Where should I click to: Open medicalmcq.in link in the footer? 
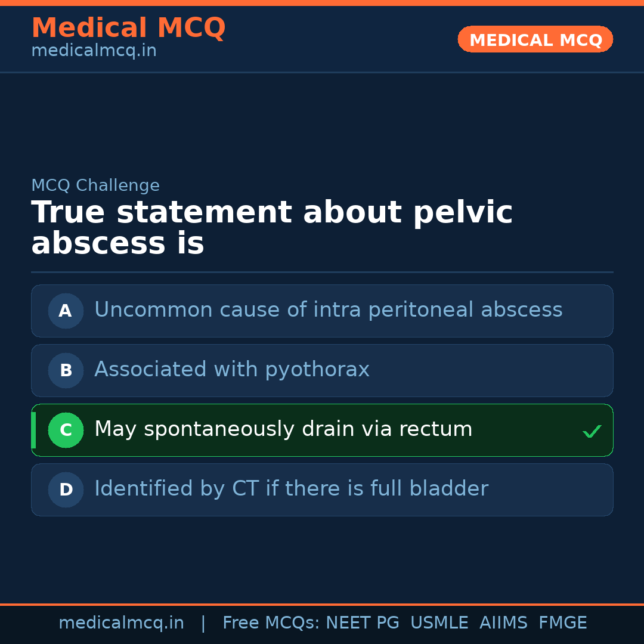pos(121,623)
